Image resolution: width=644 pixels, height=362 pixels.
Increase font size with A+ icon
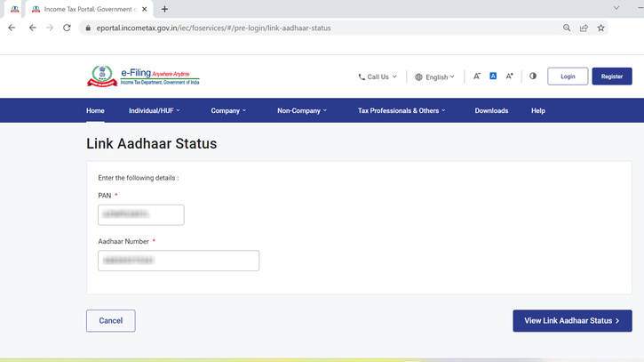click(509, 76)
